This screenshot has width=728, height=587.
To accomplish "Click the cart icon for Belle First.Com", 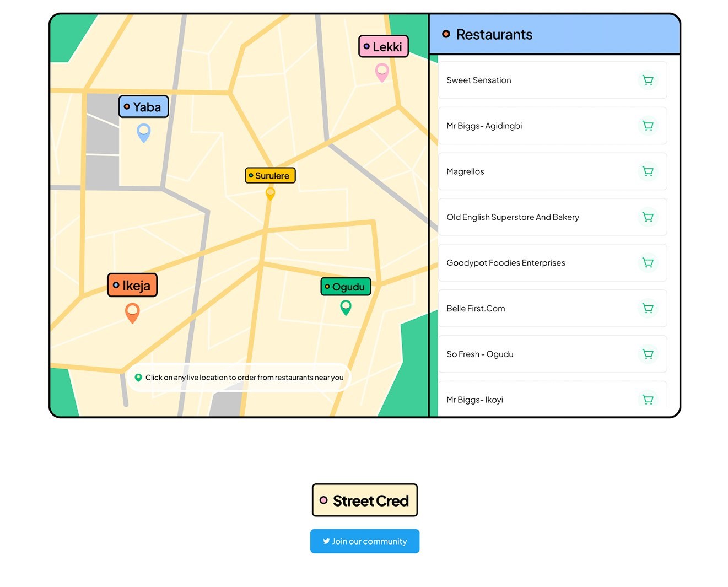I will (x=648, y=309).
